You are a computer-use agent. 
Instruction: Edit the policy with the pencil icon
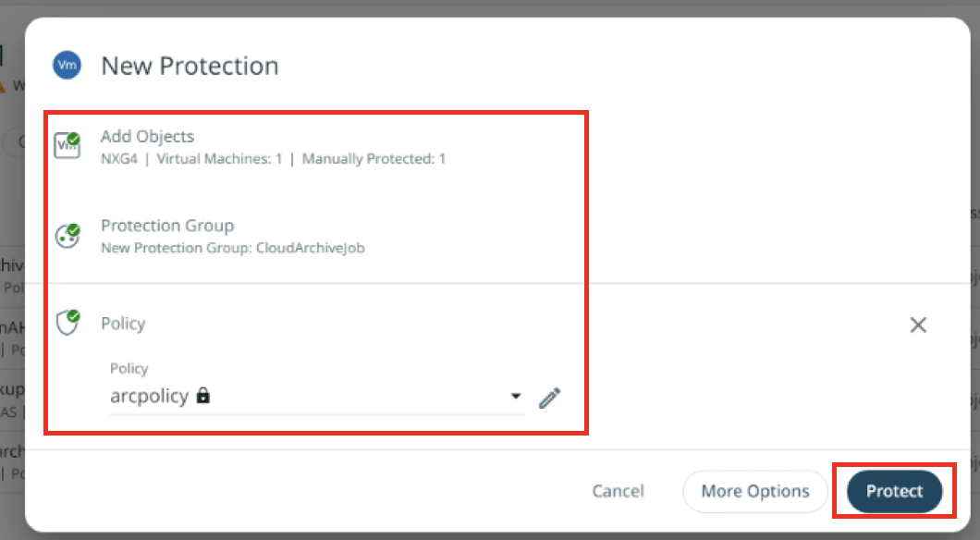pos(550,398)
